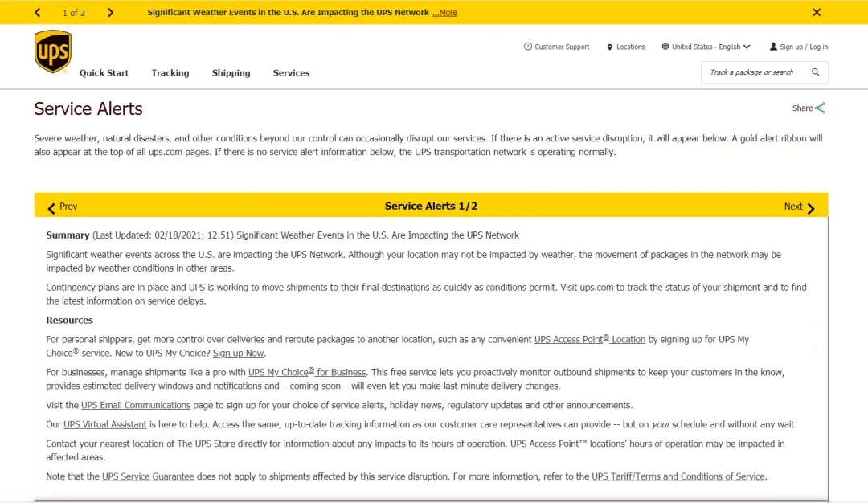The height and width of the screenshot is (503, 868).
Task: Click the Summary label
Action: (x=68, y=235)
